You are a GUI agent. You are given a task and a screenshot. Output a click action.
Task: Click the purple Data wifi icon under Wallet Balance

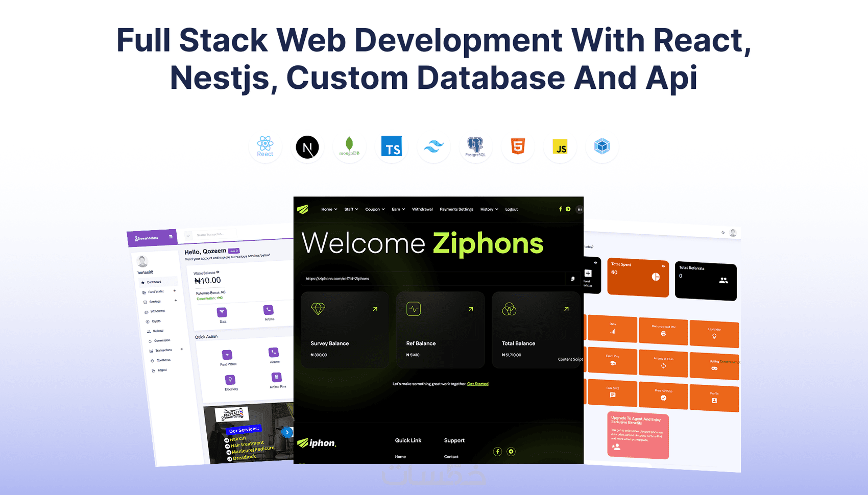pyautogui.click(x=222, y=312)
